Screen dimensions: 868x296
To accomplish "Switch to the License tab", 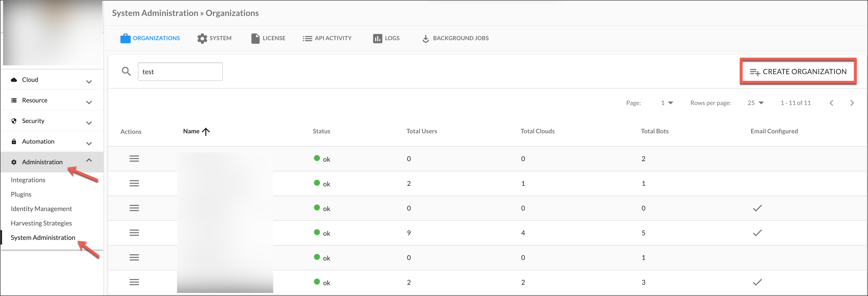I will 268,38.
